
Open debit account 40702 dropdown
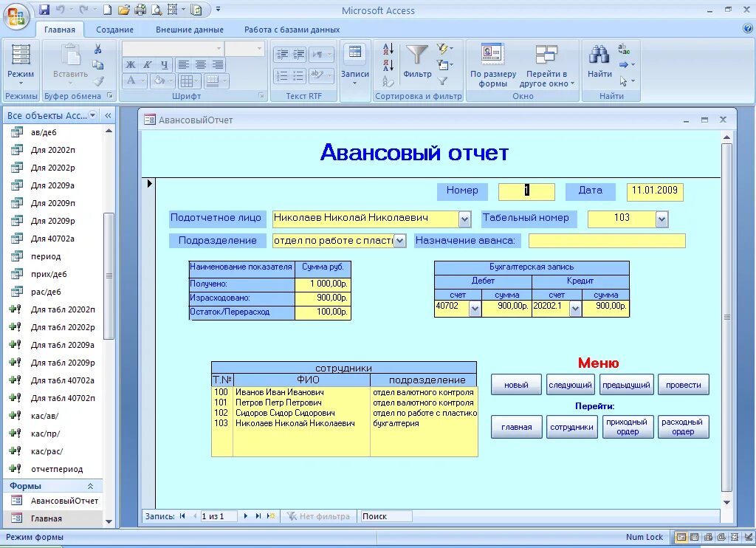coord(475,309)
